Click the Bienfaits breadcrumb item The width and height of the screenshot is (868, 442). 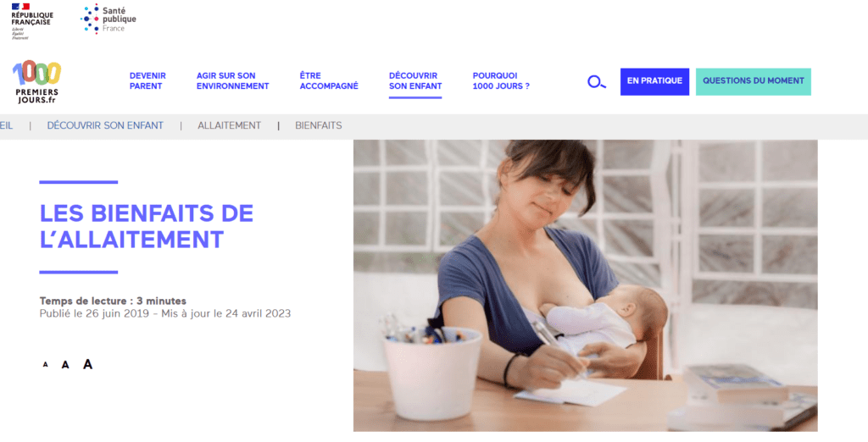319,125
